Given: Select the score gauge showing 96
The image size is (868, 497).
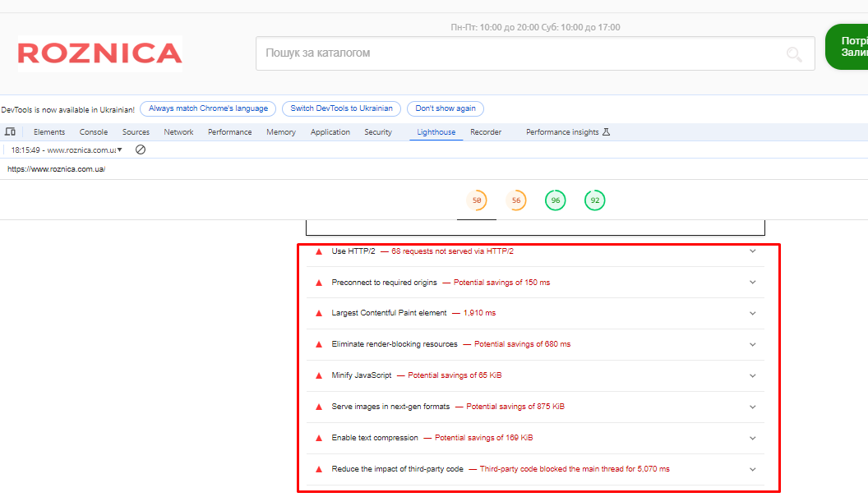Looking at the screenshot, I should coord(556,200).
